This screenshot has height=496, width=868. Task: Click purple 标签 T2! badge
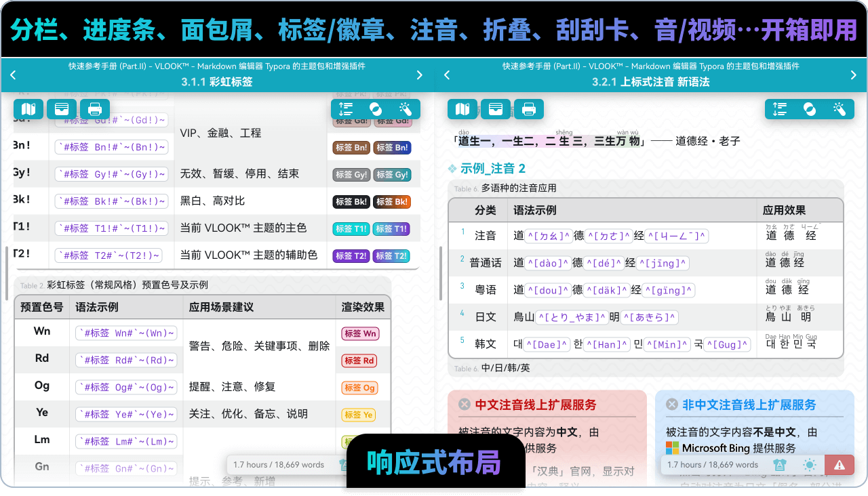point(351,256)
